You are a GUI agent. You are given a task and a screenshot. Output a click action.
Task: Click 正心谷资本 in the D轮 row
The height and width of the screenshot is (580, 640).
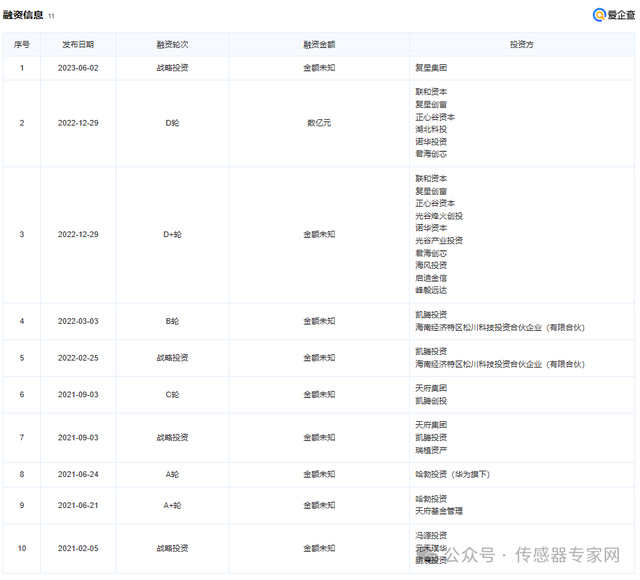(435, 117)
